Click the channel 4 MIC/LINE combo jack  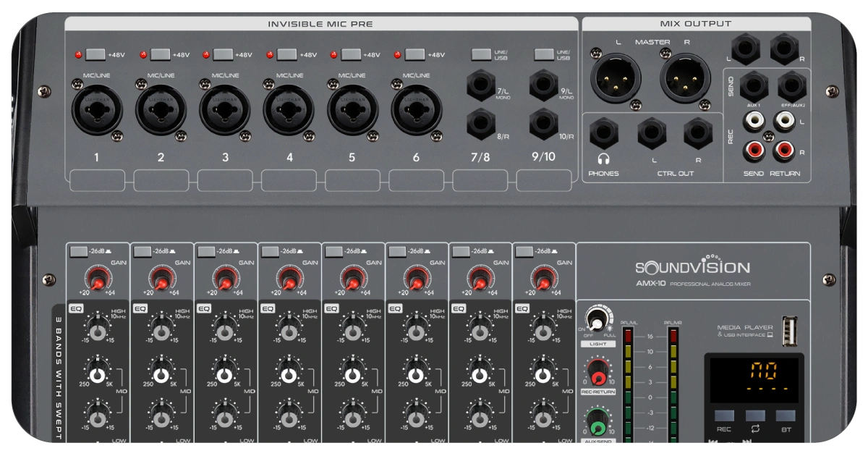289,109
